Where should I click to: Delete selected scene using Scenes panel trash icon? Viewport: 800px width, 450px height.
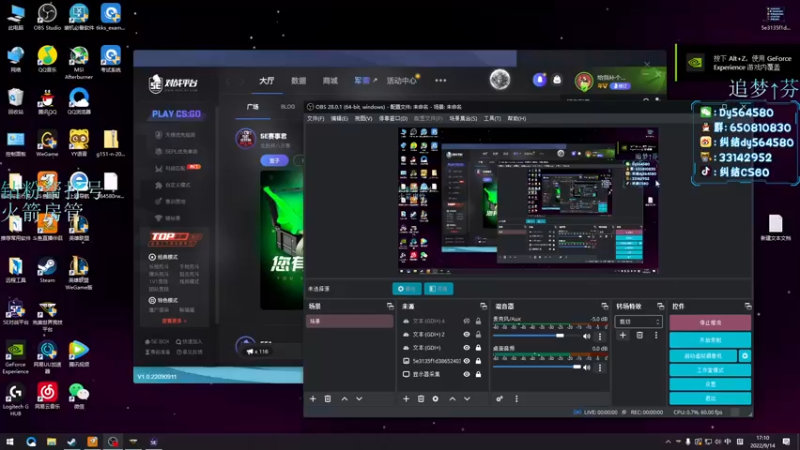(x=328, y=399)
